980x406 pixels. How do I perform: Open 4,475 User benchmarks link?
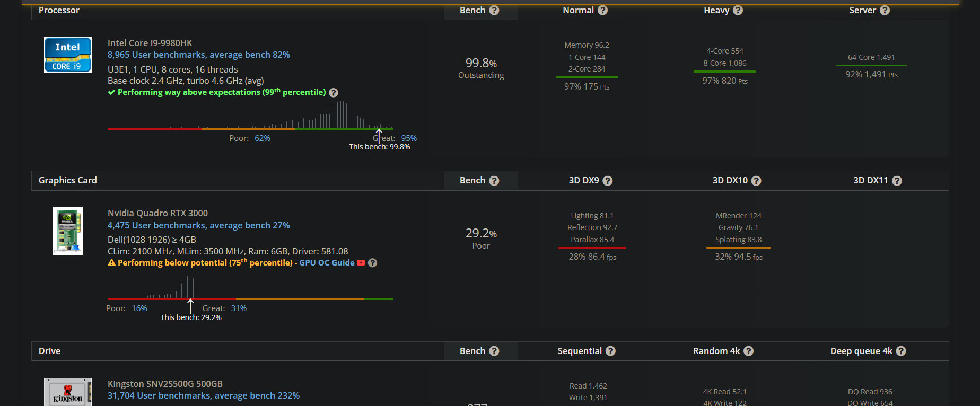click(x=199, y=225)
